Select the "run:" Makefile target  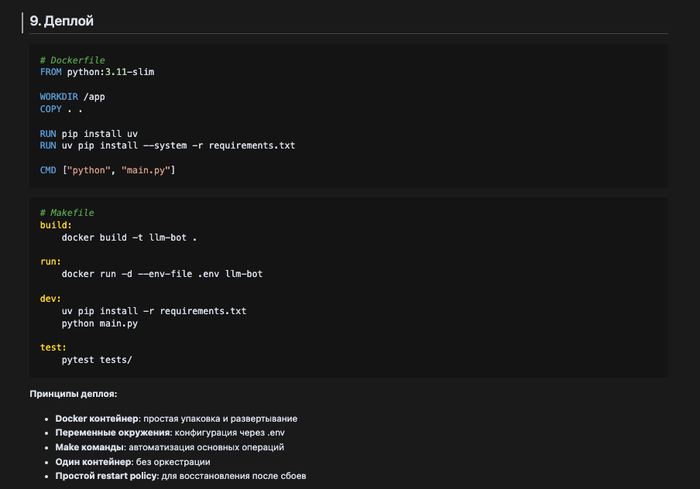coord(51,262)
